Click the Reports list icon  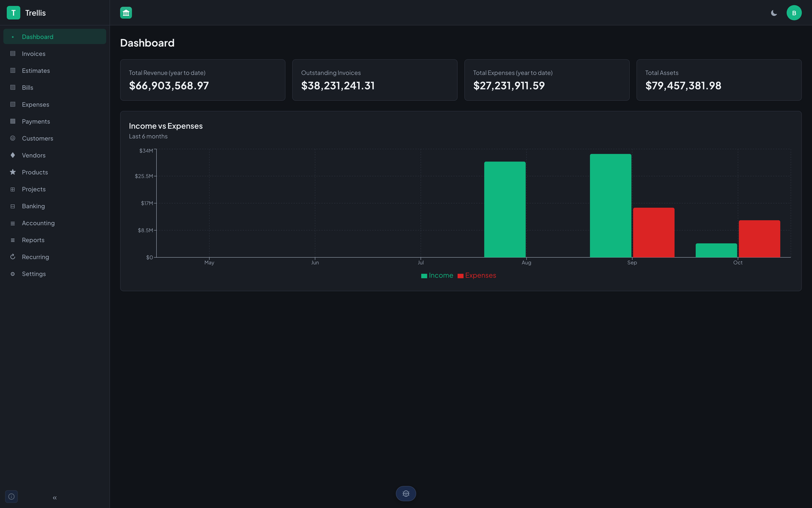pyautogui.click(x=12, y=240)
